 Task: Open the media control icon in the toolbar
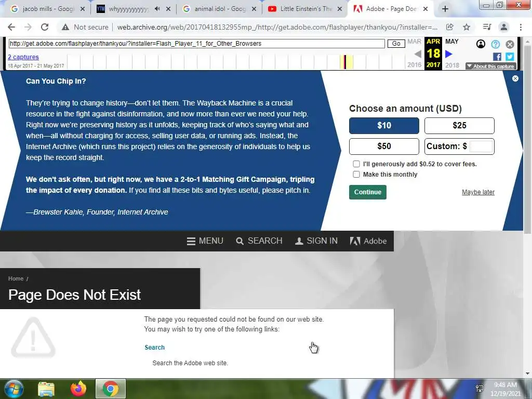pyautogui.click(x=487, y=27)
